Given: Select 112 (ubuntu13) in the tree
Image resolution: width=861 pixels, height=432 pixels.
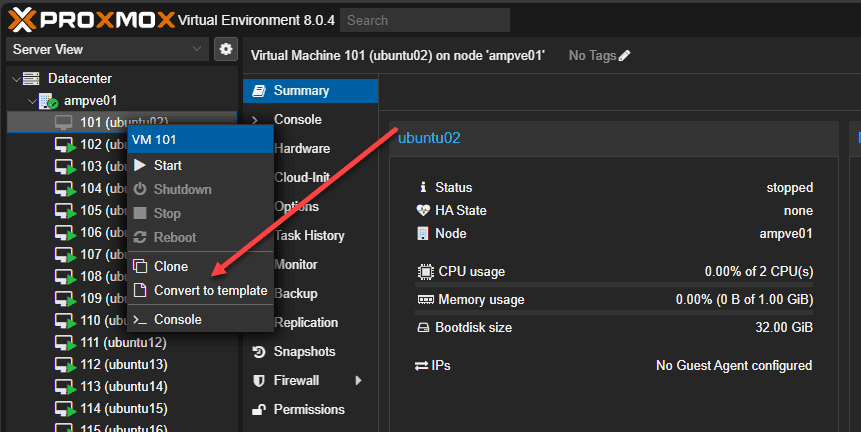Looking at the screenshot, I should [122, 364].
